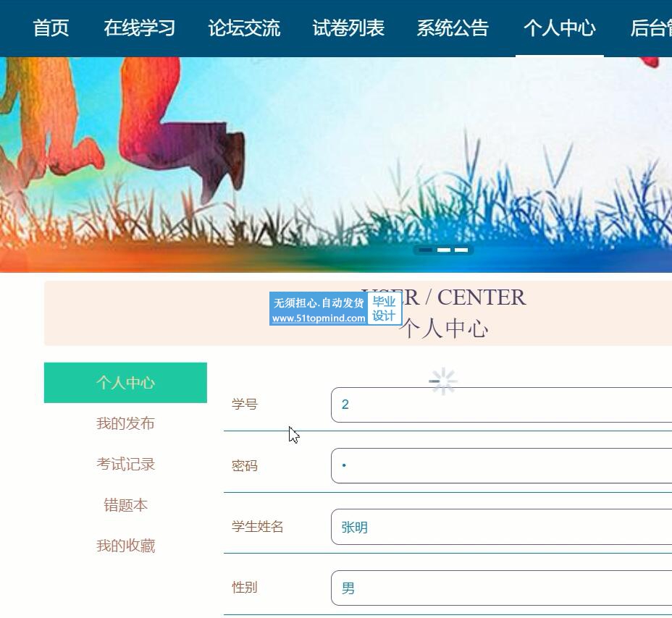Screen dimensions: 672x618
Task: Open 论坛交流 forum navigation item
Action: [244, 28]
